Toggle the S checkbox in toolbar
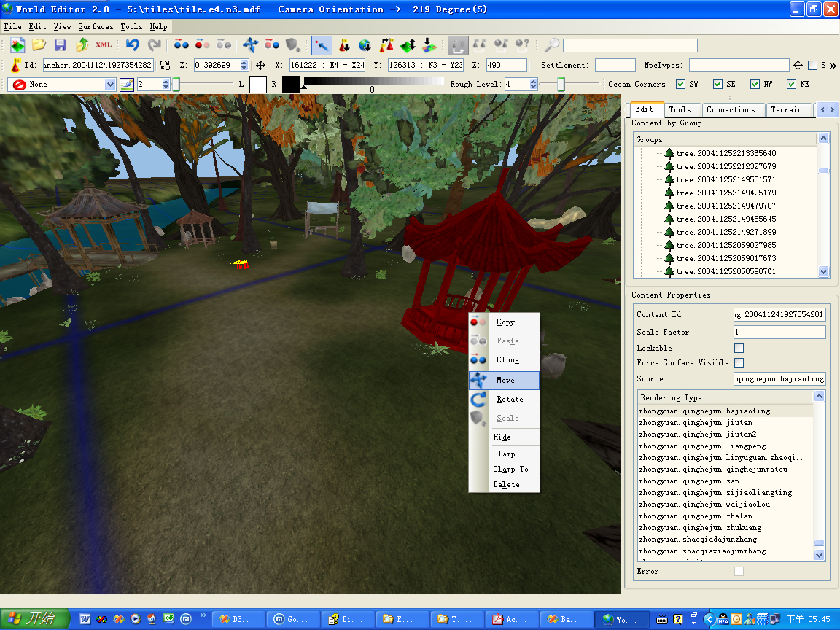840x630 pixels. (813, 66)
